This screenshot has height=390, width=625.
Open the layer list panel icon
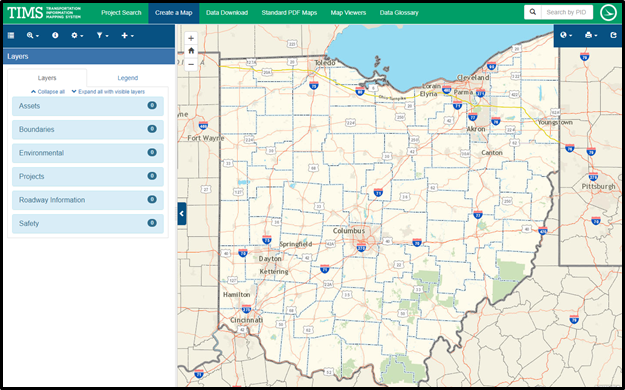[11, 35]
